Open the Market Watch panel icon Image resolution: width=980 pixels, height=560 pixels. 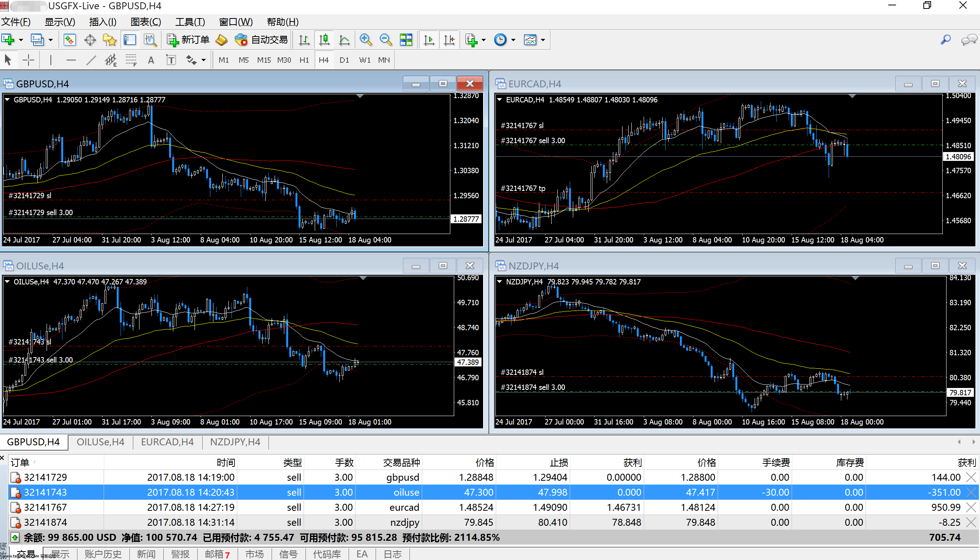[x=70, y=40]
